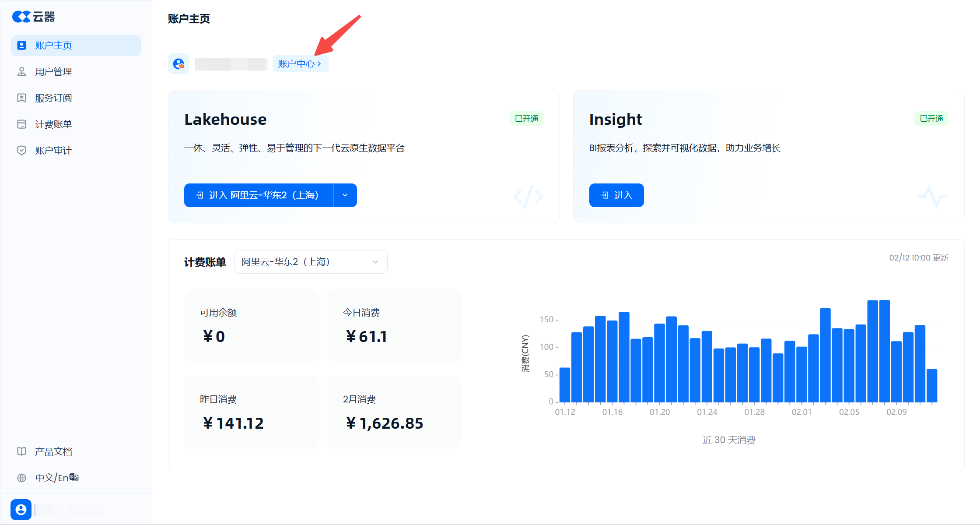Click the 计费账单 bill icon

[21, 124]
